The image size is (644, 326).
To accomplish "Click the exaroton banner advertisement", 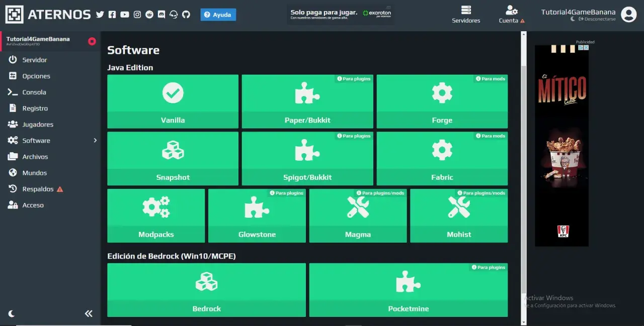I will click(x=341, y=15).
